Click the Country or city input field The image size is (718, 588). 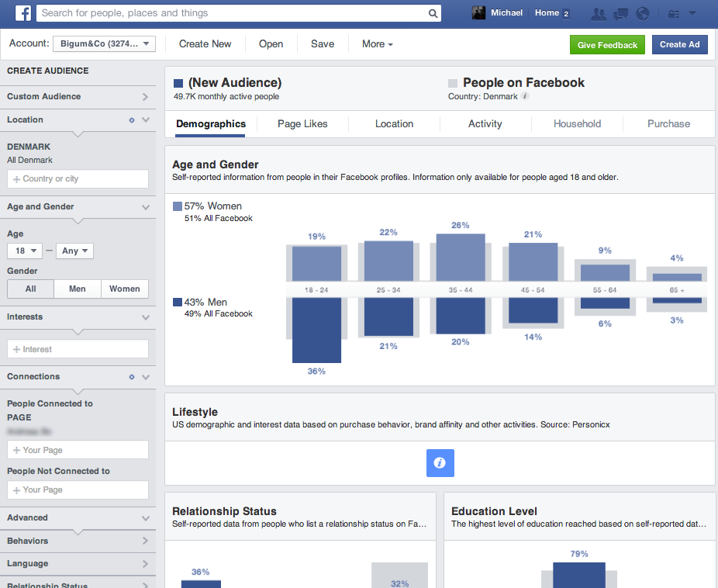pyautogui.click(x=78, y=179)
